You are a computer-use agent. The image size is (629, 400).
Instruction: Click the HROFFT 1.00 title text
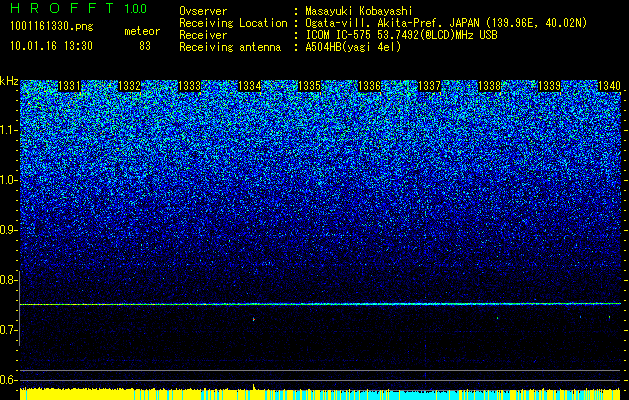coord(79,8)
